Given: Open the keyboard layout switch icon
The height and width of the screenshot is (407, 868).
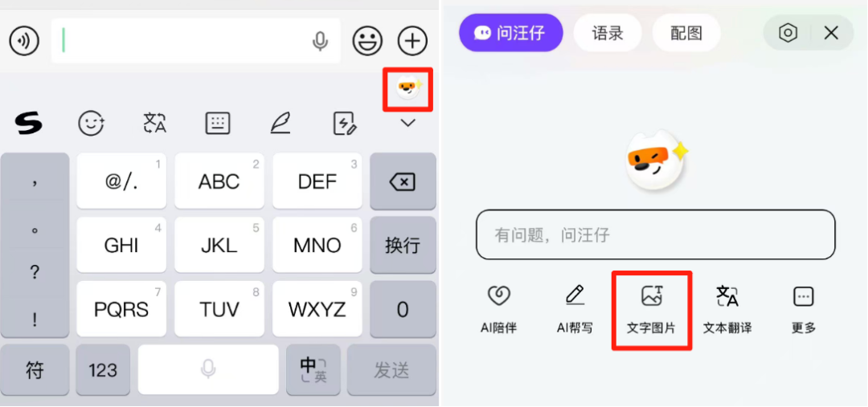Looking at the screenshot, I should pyautogui.click(x=218, y=123).
